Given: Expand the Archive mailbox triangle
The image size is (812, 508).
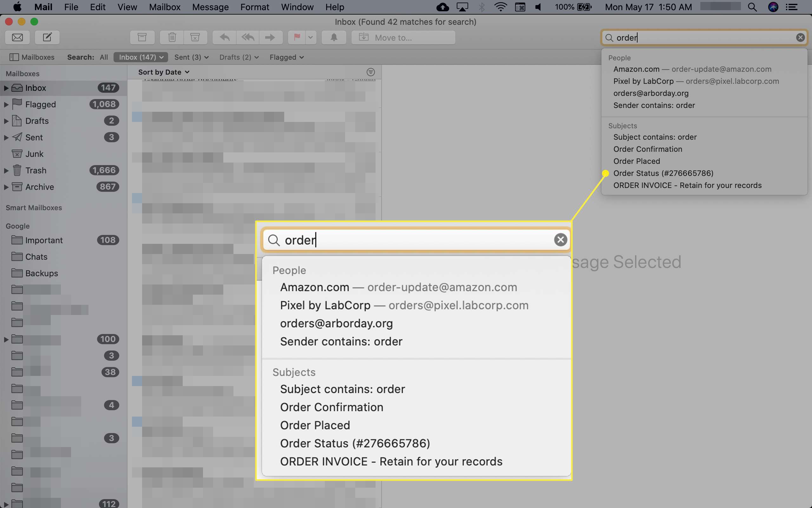Looking at the screenshot, I should pos(6,187).
